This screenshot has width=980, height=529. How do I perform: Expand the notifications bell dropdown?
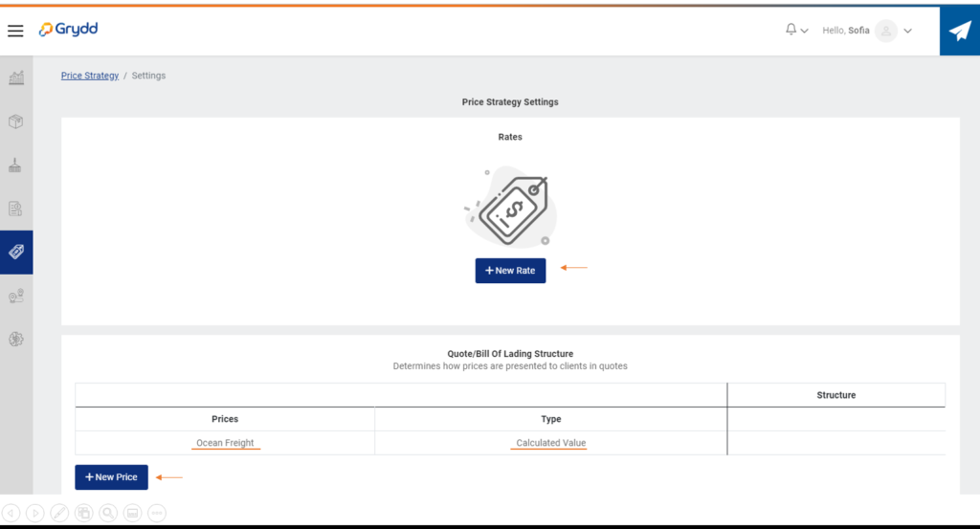coord(796,30)
